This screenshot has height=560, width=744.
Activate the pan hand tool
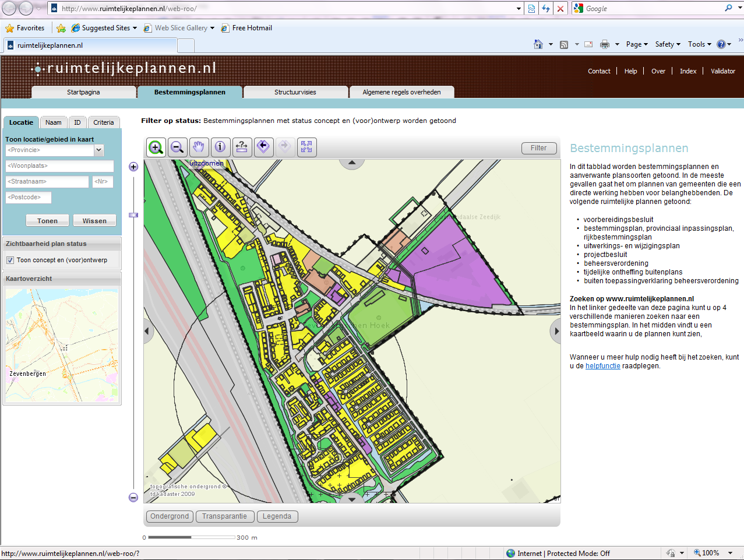coord(199,147)
